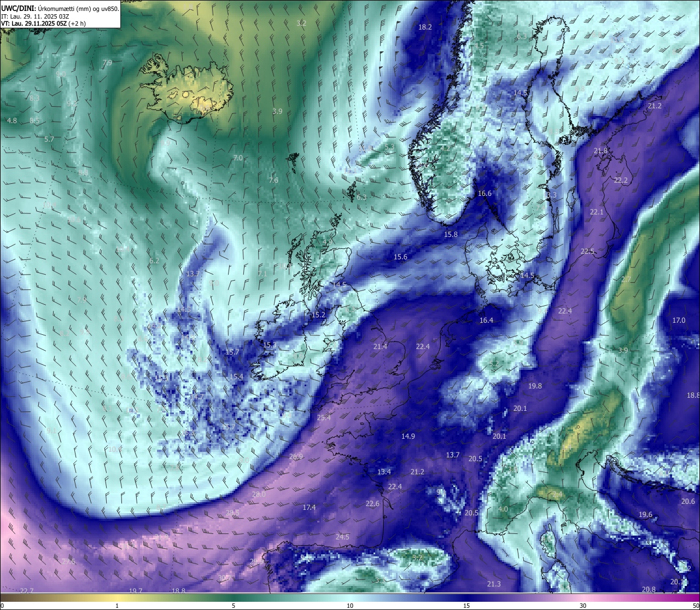Click the 4.8 value at left edge
The width and height of the screenshot is (700, 610).
point(11,120)
